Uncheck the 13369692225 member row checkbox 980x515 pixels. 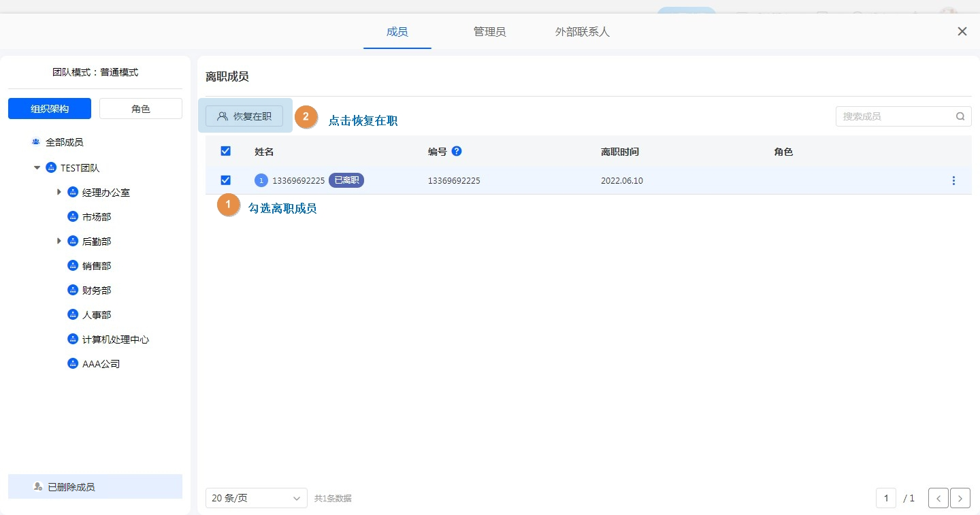coord(226,180)
